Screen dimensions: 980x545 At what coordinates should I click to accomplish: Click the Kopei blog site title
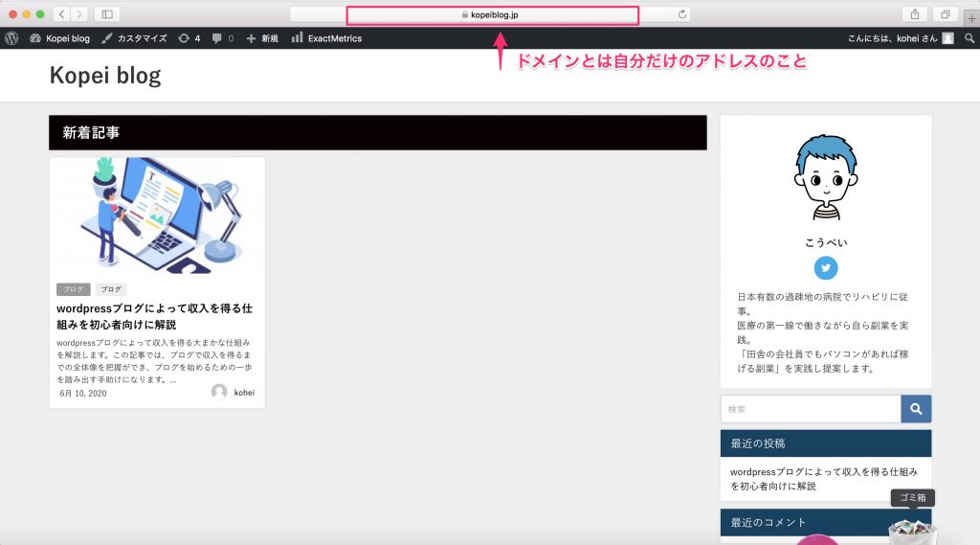(105, 75)
